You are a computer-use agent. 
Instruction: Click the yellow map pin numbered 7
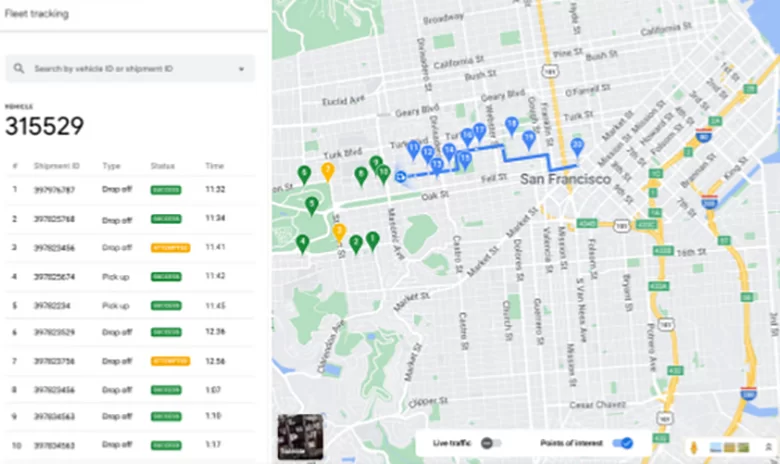(327, 172)
